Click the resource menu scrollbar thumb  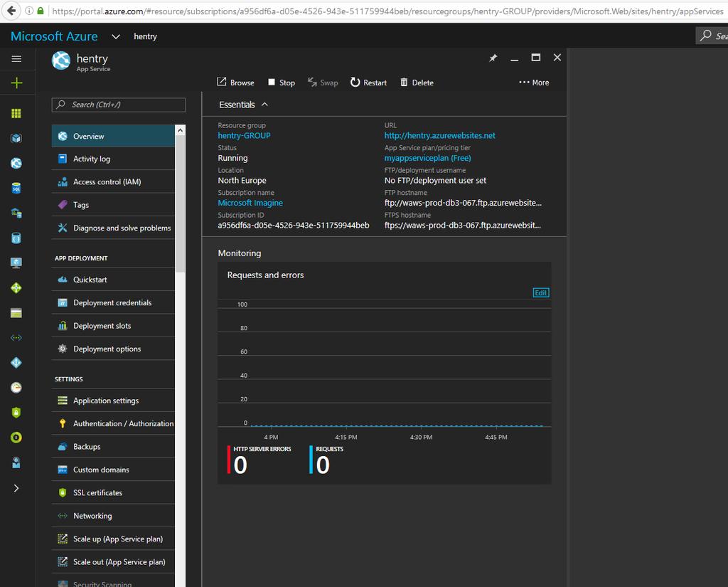[x=180, y=203]
